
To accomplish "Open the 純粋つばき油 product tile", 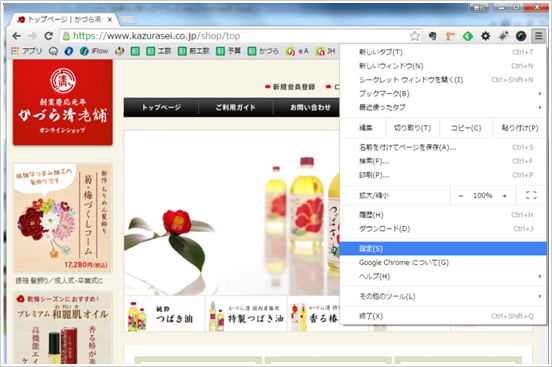I will pos(164,314).
